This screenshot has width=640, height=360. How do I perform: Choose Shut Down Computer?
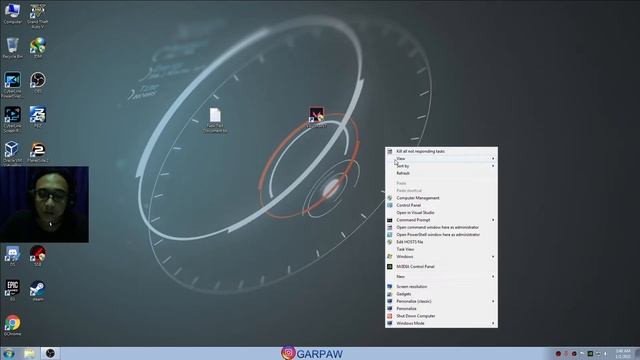click(441, 316)
